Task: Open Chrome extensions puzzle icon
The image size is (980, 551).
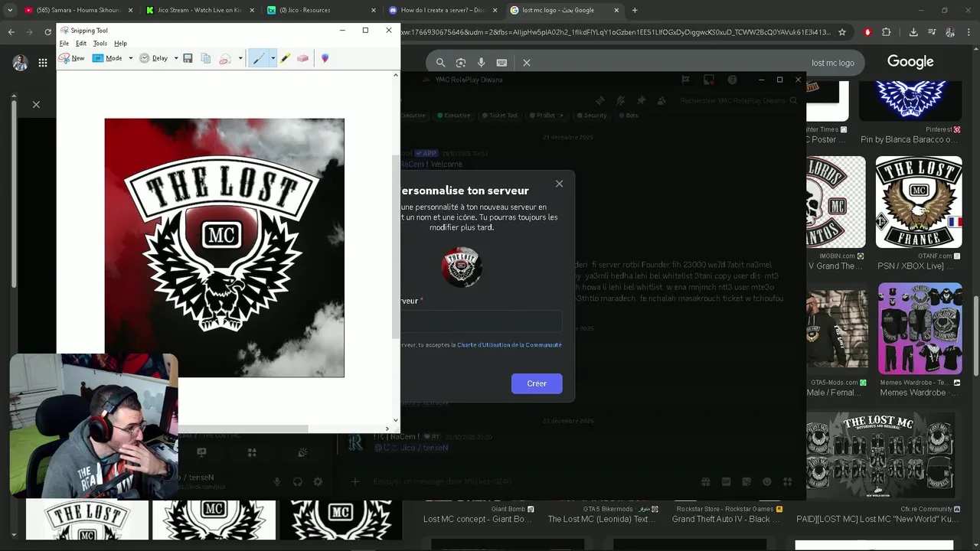Action: [887, 32]
